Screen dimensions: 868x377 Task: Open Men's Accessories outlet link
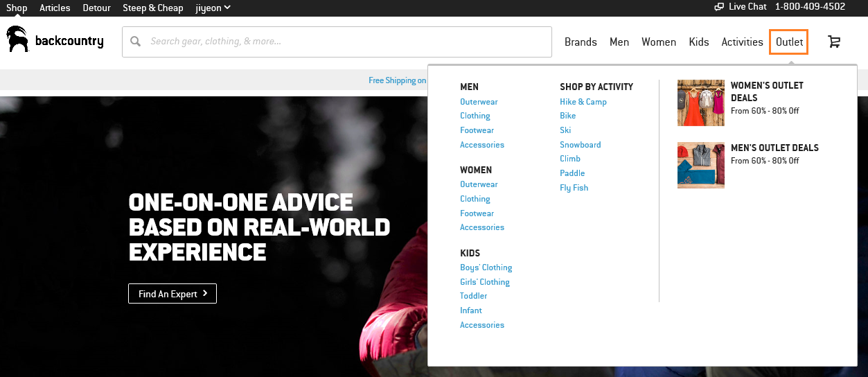482,145
